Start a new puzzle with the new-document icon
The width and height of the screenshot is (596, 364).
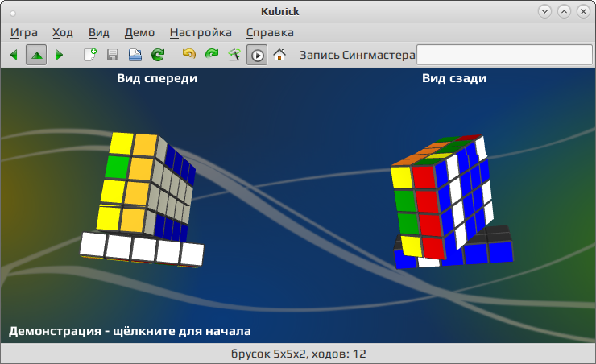point(90,55)
